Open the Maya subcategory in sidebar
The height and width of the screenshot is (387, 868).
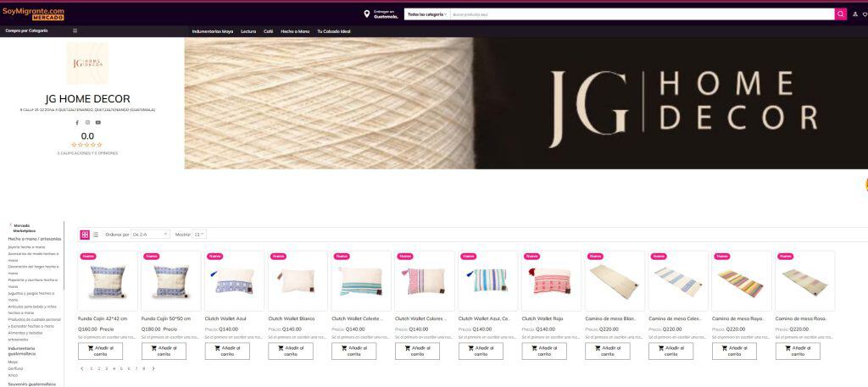point(13,362)
